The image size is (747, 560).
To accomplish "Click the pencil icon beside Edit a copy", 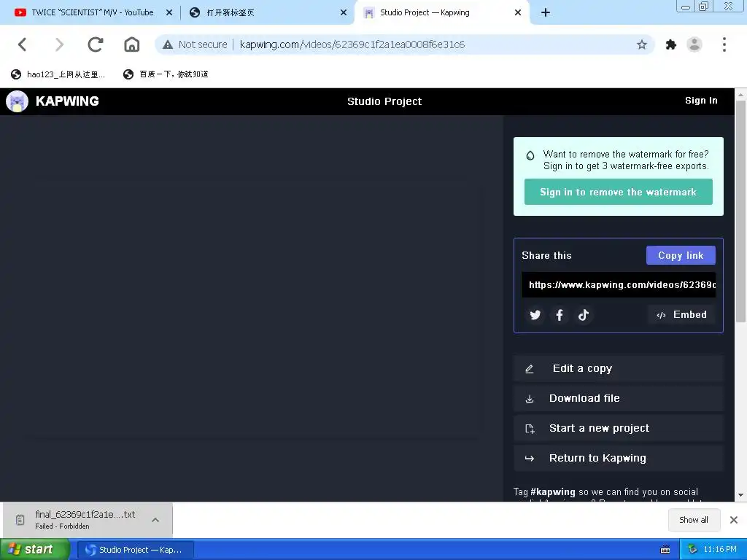I will pyautogui.click(x=530, y=369).
